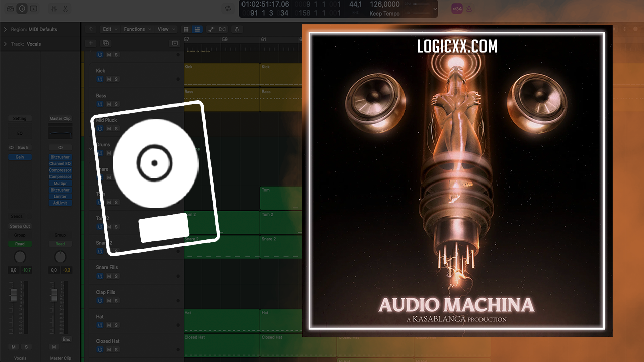
Task: Open the AdLimit plug-in slot
Action: [60, 203]
